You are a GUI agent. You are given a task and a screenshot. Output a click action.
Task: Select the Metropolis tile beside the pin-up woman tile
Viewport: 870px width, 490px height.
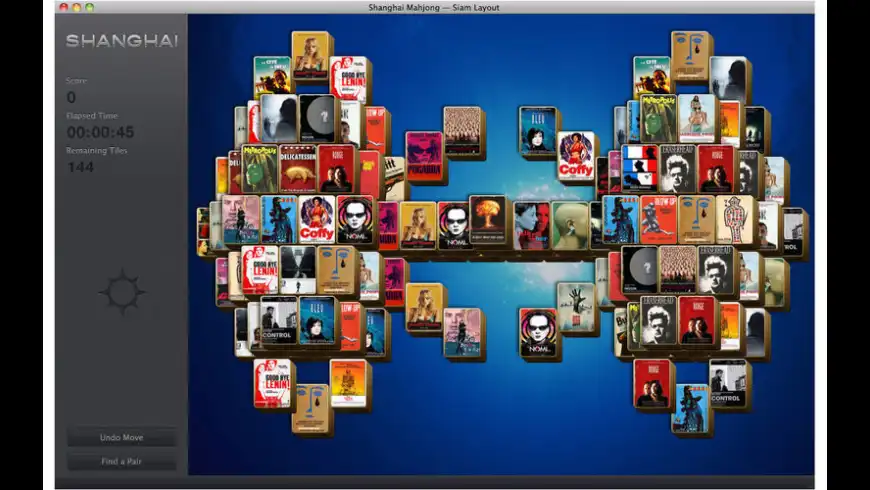coord(658,118)
